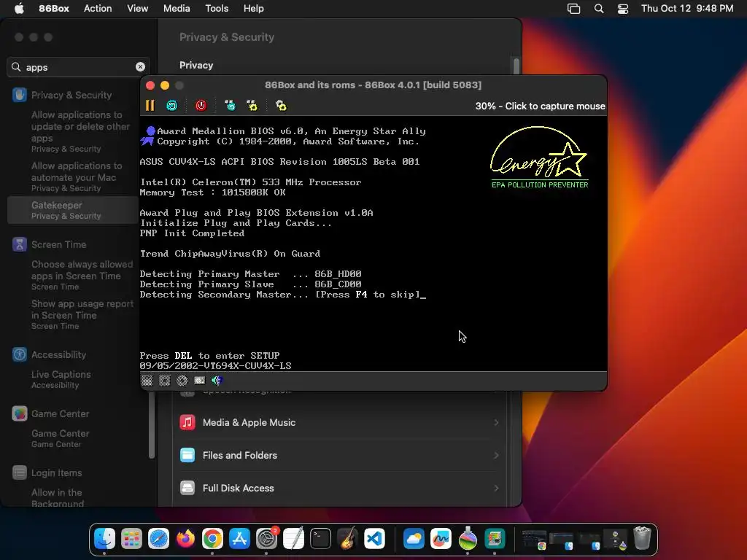Select Screen Time in Settings sidebar
Screen dimensions: 747x560
pyautogui.click(x=58, y=244)
